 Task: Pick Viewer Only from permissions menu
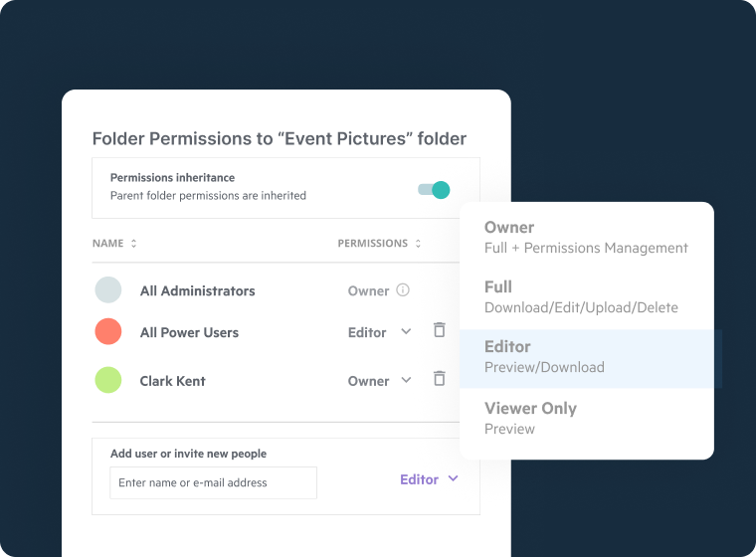586,418
